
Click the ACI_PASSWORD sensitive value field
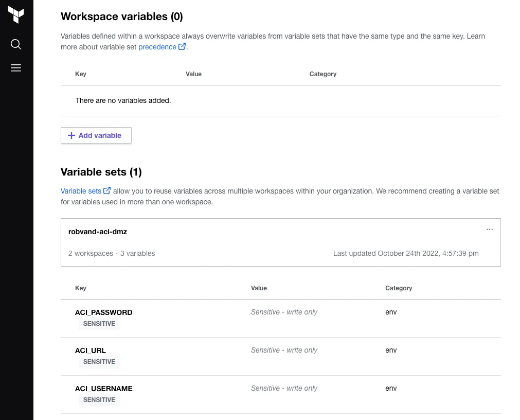pos(284,312)
